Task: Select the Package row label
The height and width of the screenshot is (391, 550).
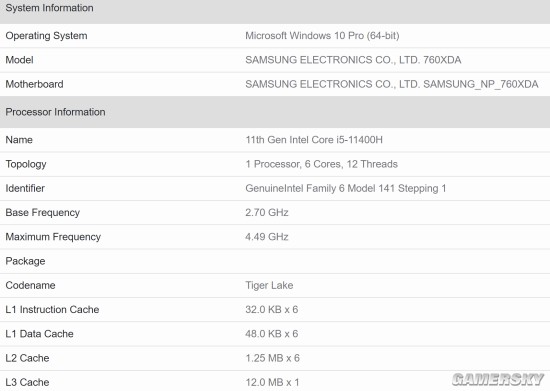Action: (25, 261)
